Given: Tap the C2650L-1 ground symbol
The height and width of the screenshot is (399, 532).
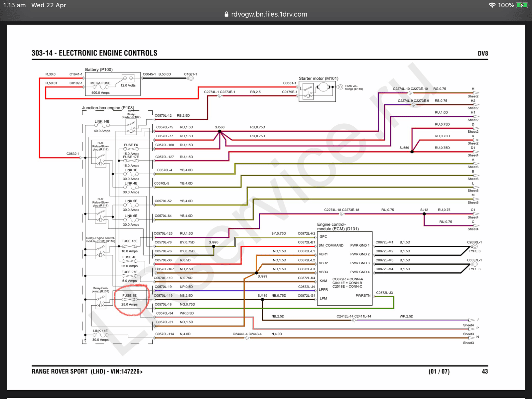Looking at the screenshot, I should pos(474,246).
